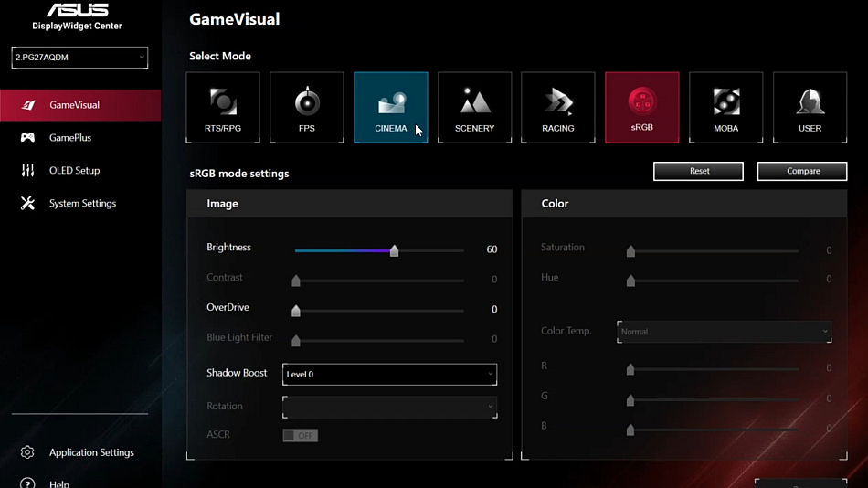Expand the Shadow Boost level dropdown
The image size is (868, 488).
click(x=389, y=374)
